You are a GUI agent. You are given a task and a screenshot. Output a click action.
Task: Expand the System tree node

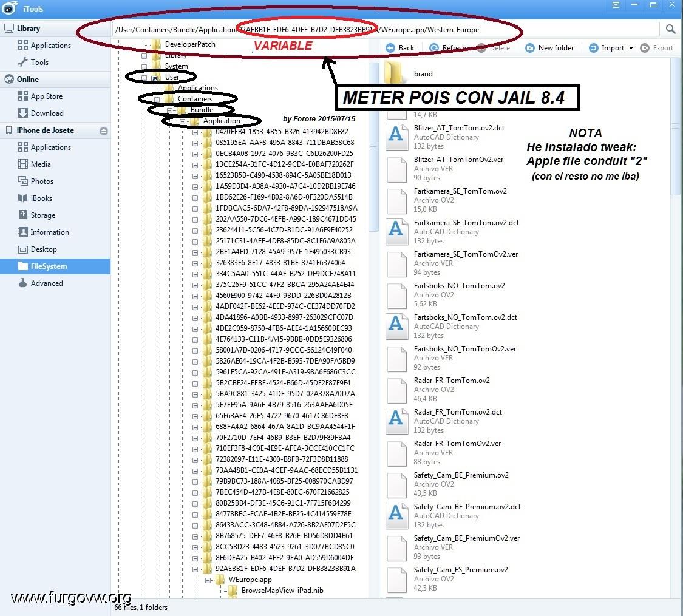144,67
